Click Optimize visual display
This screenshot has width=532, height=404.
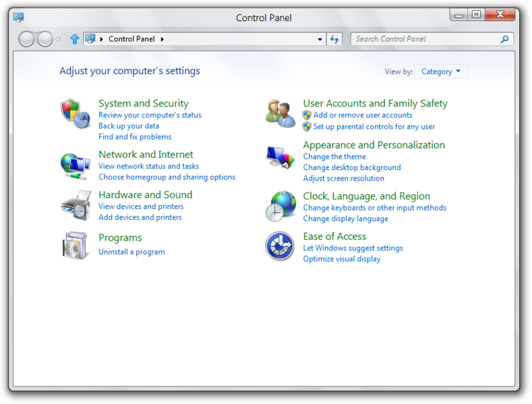[x=342, y=259]
